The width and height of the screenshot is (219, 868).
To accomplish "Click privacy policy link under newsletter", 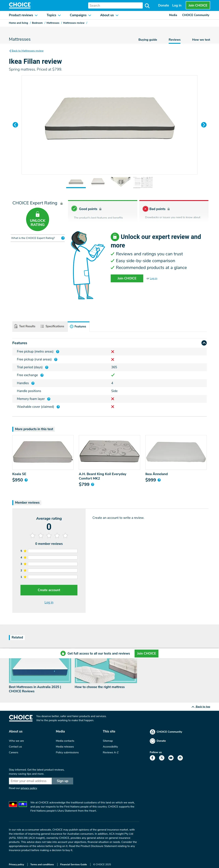I will 29,788.
